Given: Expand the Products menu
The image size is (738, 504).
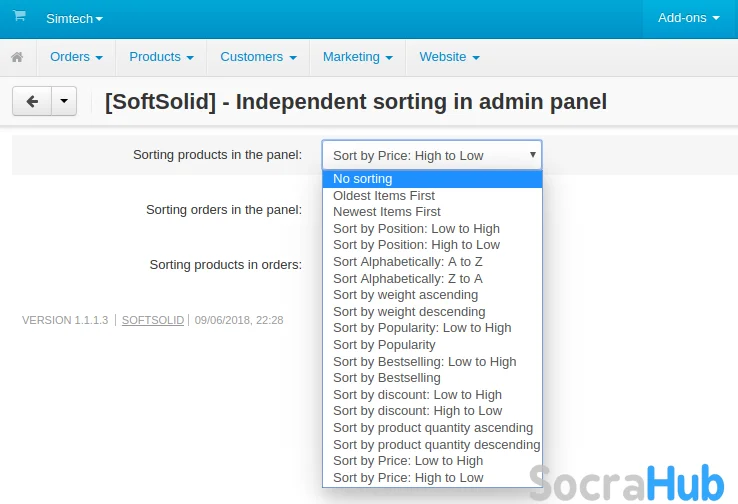Looking at the screenshot, I should point(161,57).
